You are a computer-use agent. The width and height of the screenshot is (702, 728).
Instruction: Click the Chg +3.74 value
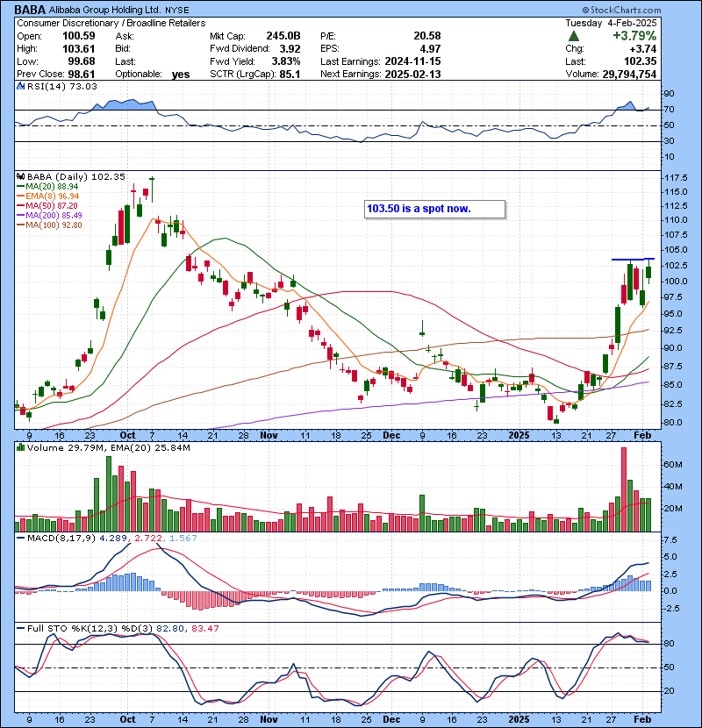click(643, 49)
